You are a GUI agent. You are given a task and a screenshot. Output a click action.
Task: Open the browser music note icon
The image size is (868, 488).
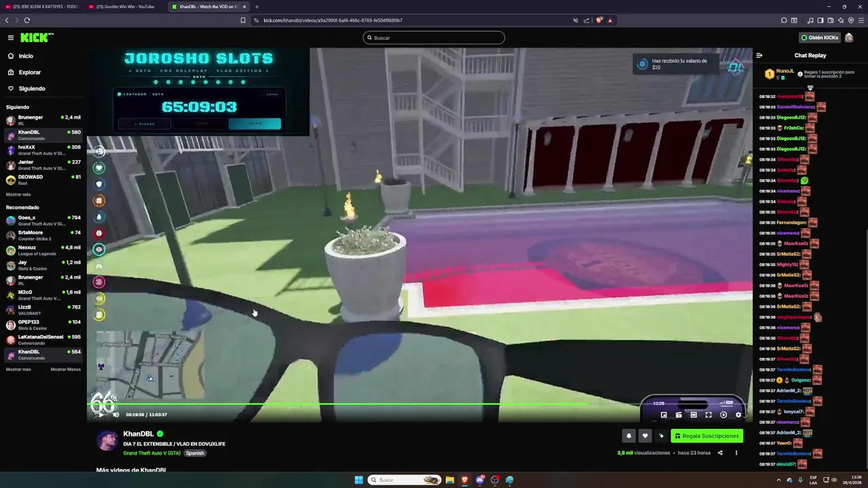tap(810, 20)
